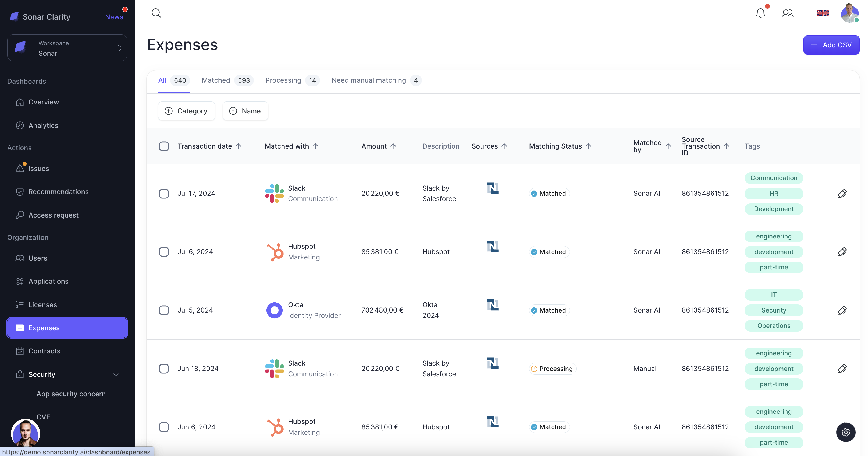Edit the Jul 5, 2024 Okta expense
This screenshot has width=868, height=456.
pos(842,310)
